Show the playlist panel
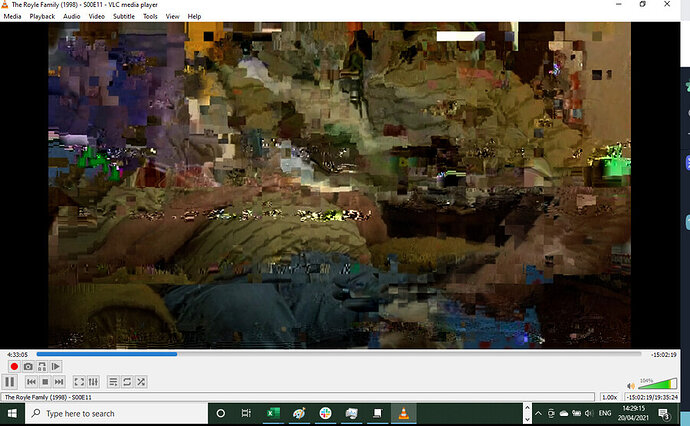Viewport: 690px width, 426px height. tap(113, 382)
